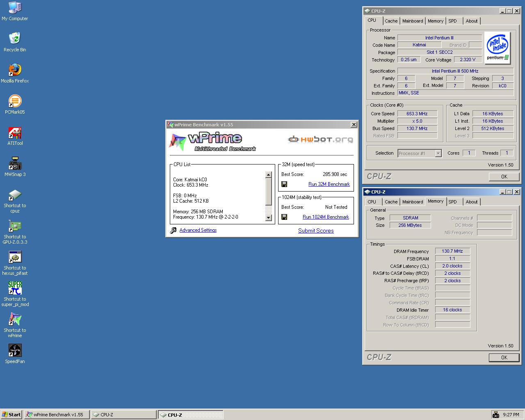Click the taskbar clock showing 9:27 PM

point(511,415)
